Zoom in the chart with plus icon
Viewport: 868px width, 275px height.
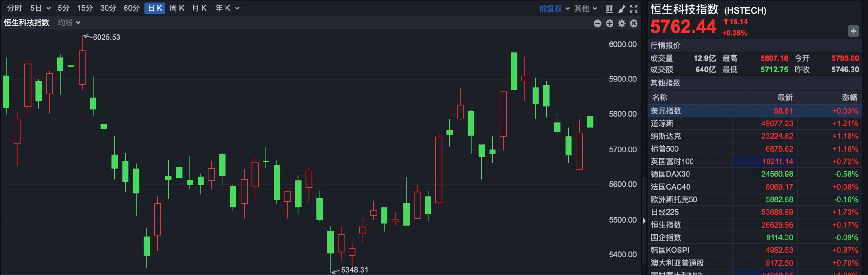point(609,24)
